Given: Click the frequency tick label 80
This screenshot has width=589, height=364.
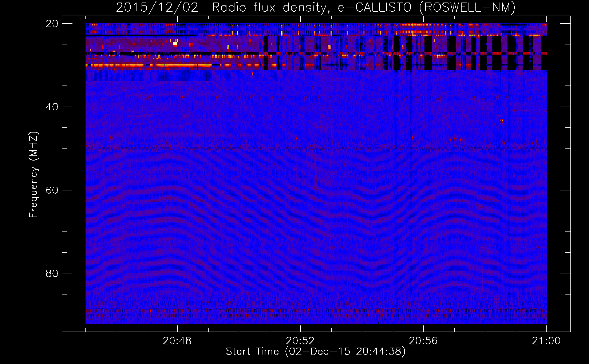Looking at the screenshot, I should pos(52,273).
